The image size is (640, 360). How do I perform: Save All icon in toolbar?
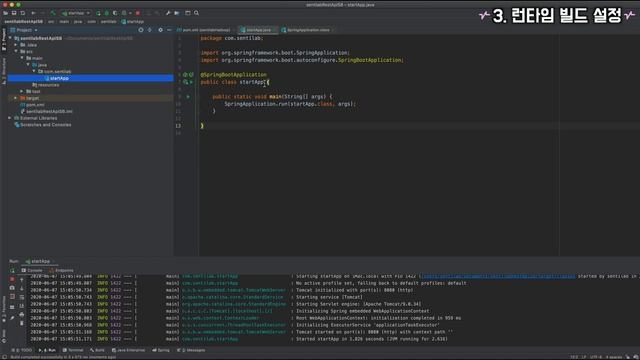(x=14, y=13)
